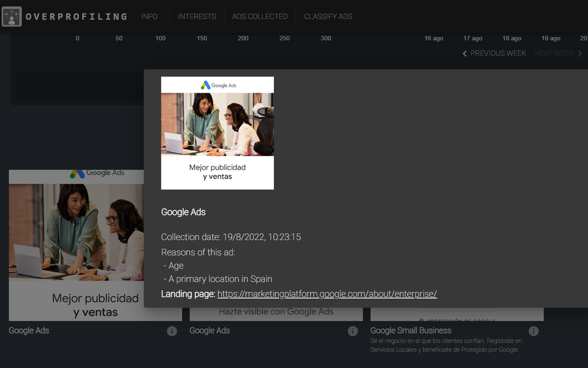The height and width of the screenshot is (368, 588).
Task: Click the '19 ago' date axis label
Action: [x=551, y=38]
